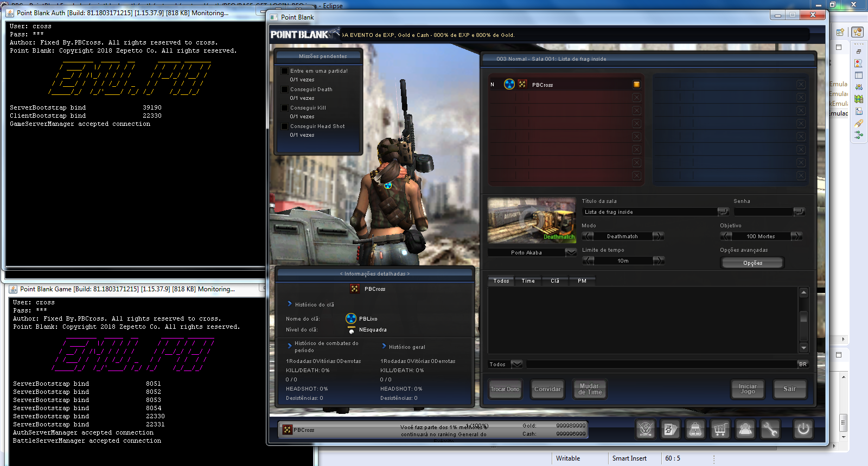Increase Objetivo 100 Mortes with right arrow
Screen dimensions: 868x466
[796, 236]
